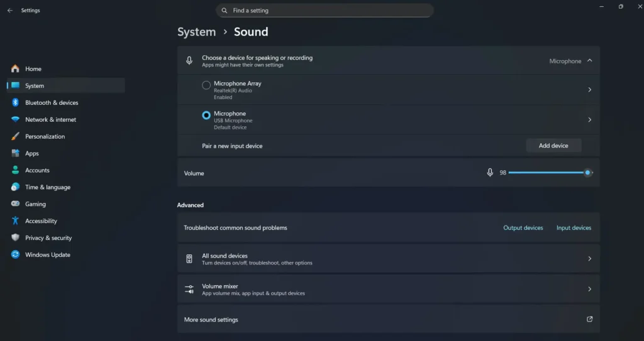Click the Find a setting search box
Image resolution: width=644 pixels, height=341 pixels.
(x=325, y=11)
